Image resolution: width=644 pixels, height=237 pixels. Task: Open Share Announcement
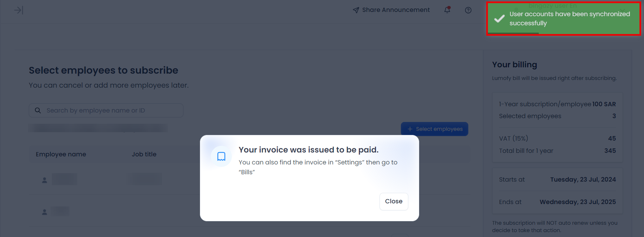(391, 10)
